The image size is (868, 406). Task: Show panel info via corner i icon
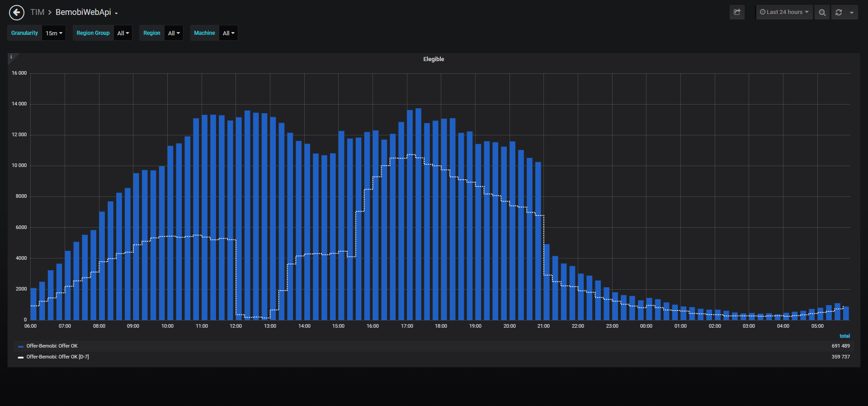point(11,57)
